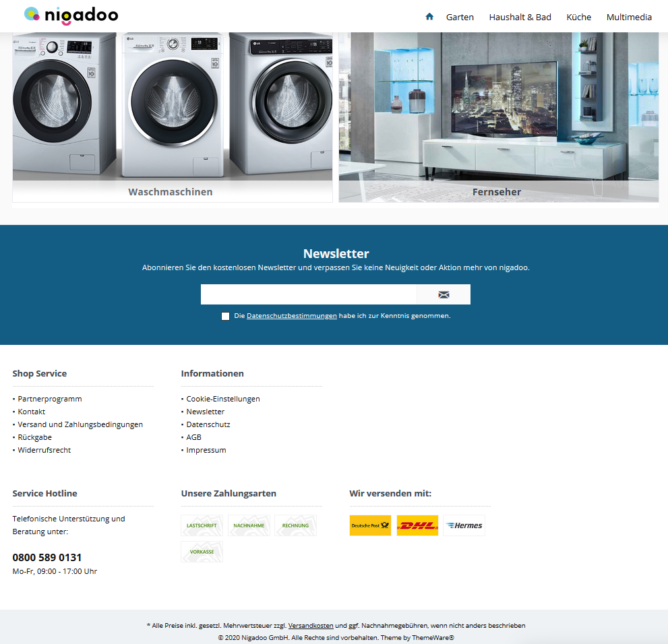
Task: Open the Haushalt & Bad menu
Action: 520,17
